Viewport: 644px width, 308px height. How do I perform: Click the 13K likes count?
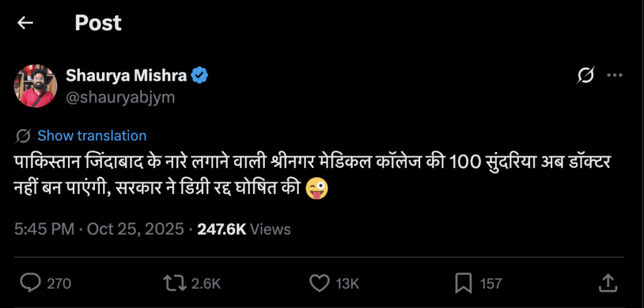pyautogui.click(x=347, y=283)
